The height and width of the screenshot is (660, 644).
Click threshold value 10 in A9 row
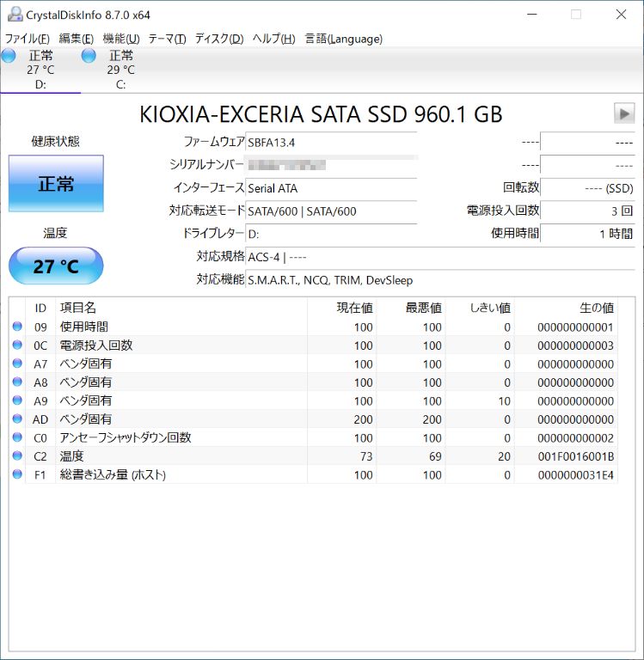(504, 401)
